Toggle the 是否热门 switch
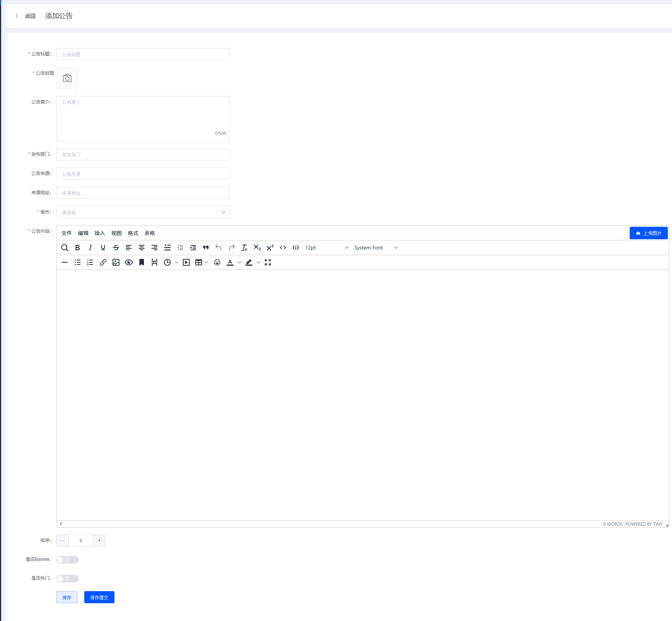The width and height of the screenshot is (672, 621). pos(68,579)
